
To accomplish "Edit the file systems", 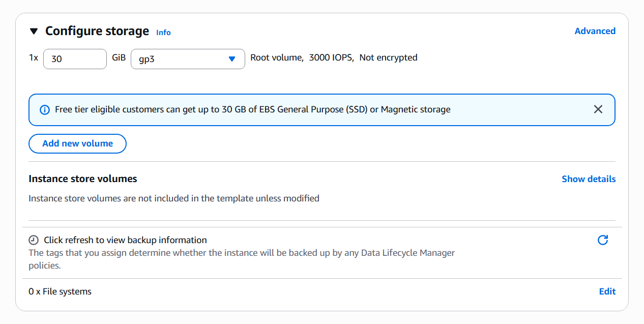I will click(607, 291).
